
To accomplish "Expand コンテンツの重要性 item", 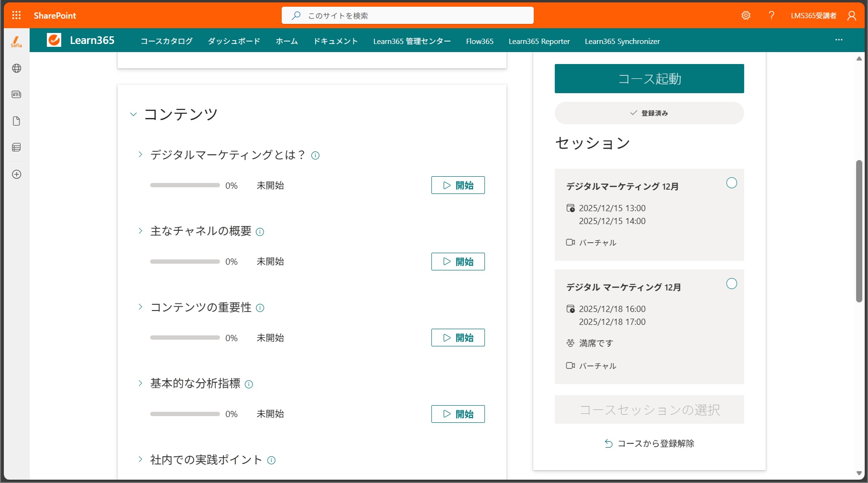I will [x=140, y=307].
